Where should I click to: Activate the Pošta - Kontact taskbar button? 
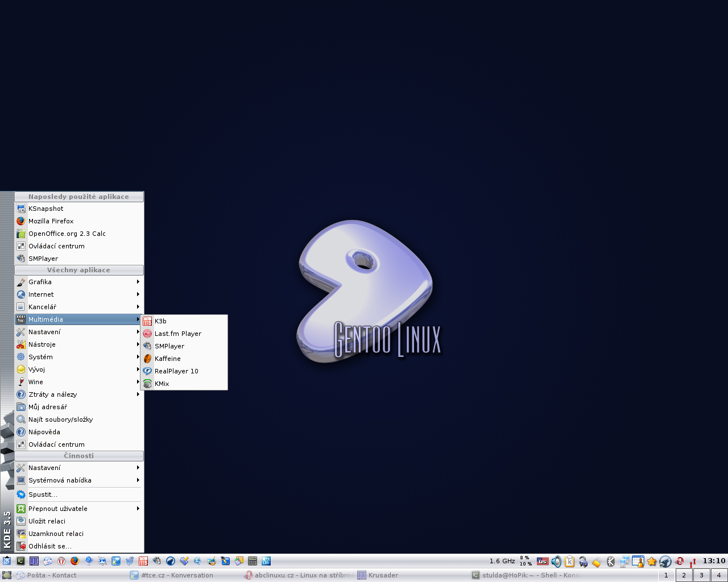pyautogui.click(x=52, y=575)
